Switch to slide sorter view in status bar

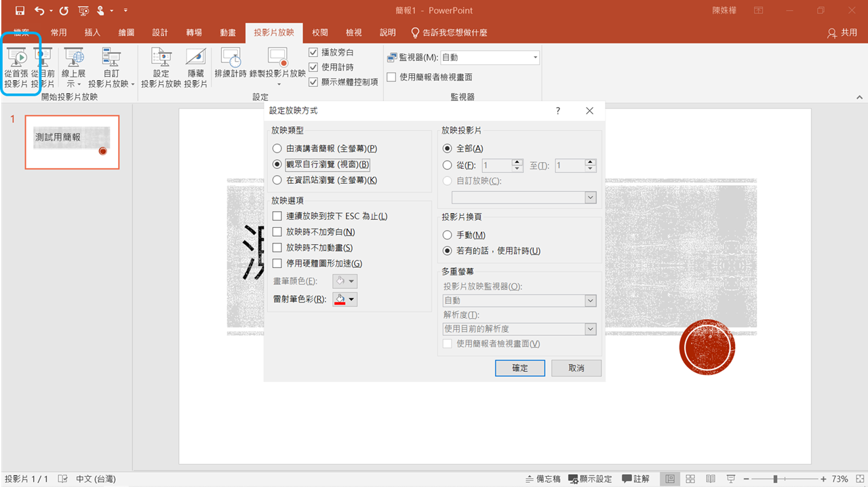coord(690,479)
